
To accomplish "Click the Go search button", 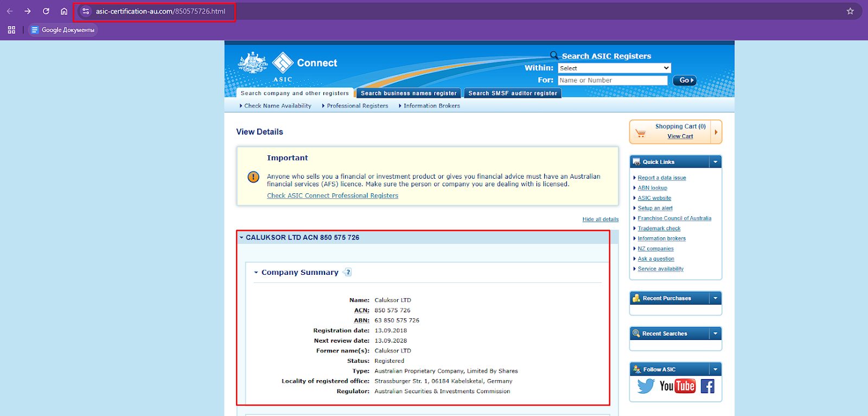I will (x=685, y=80).
